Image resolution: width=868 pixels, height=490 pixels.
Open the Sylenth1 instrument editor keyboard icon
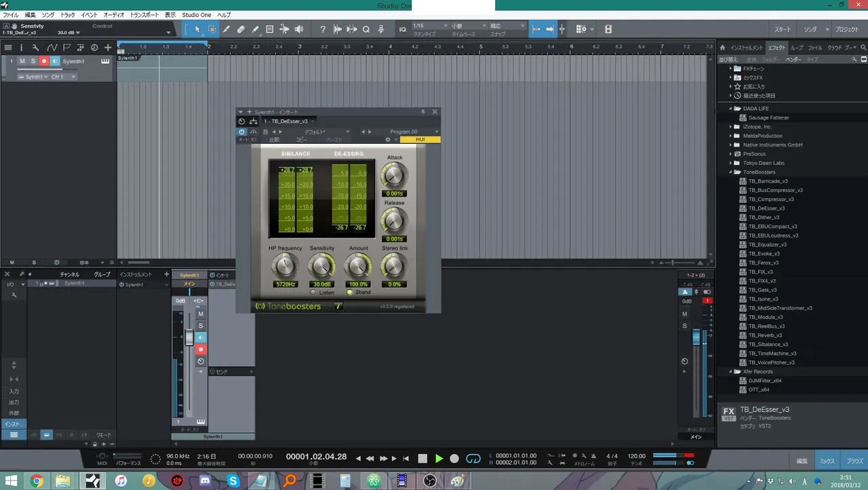pyautogui.click(x=105, y=61)
